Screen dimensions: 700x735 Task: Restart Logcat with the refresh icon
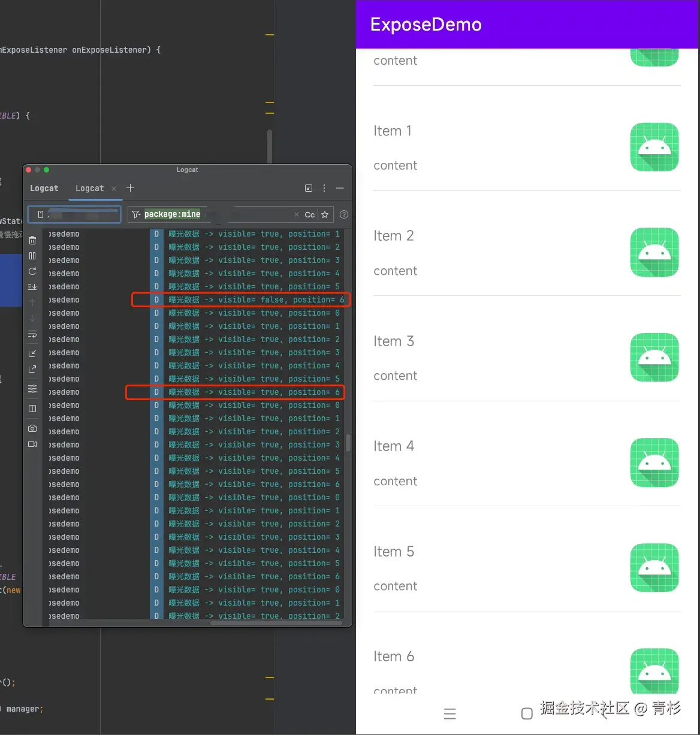pos(32,271)
